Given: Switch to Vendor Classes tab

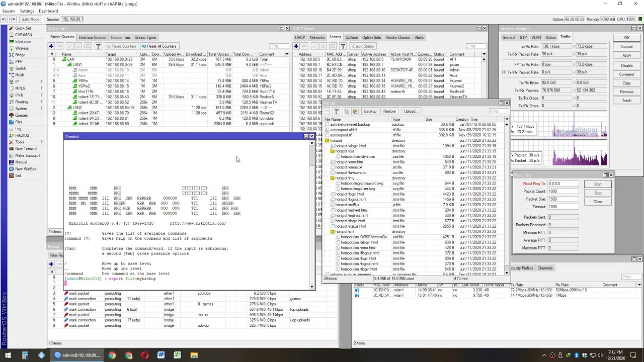Looking at the screenshot, I should point(397,37).
